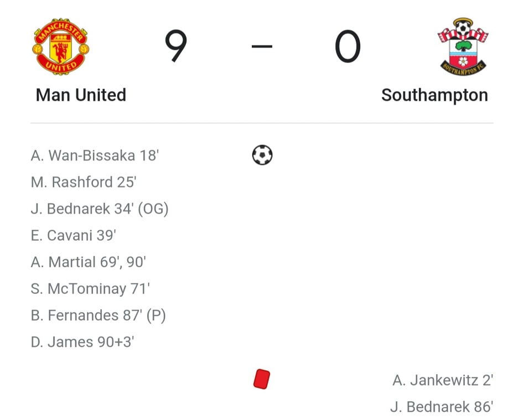Click J. Bednarek 34' own goal entry
The image size is (523, 420).
(x=100, y=209)
